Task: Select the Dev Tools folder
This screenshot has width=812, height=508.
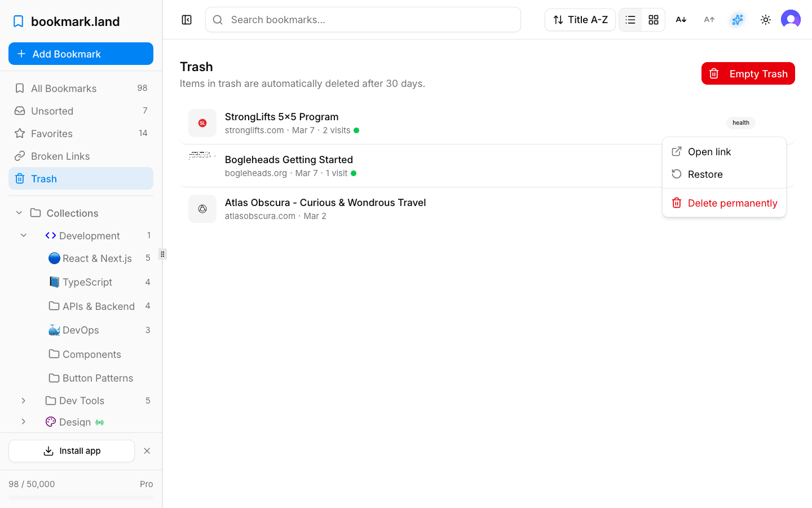Action: click(82, 400)
